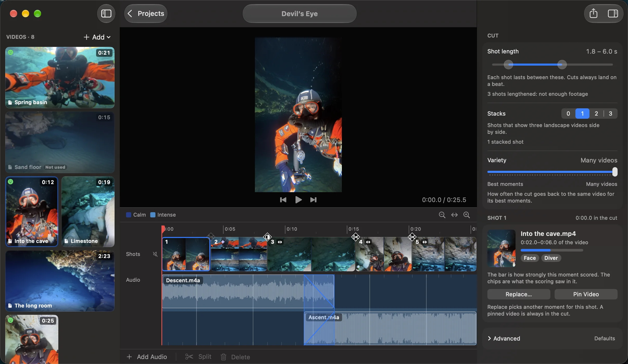This screenshot has width=628, height=364.
Task: Open the Add videos dropdown
Action: tap(97, 37)
